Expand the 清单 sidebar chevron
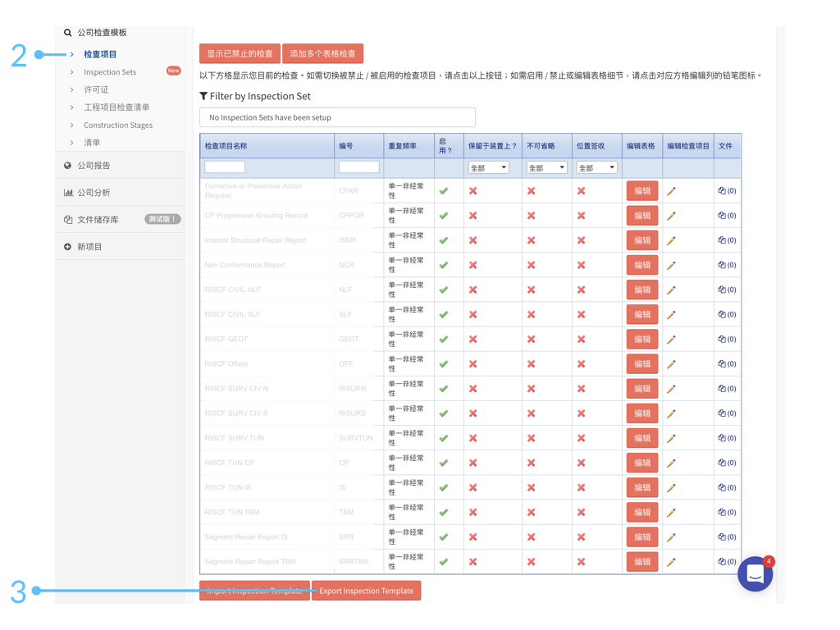 72,143
